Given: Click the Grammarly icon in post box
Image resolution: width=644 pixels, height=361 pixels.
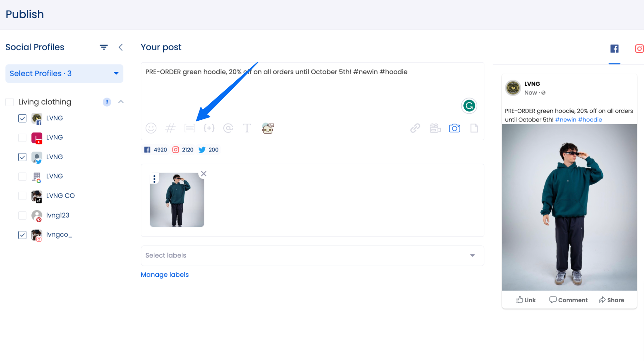Looking at the screenshot, I should (469, 106).
